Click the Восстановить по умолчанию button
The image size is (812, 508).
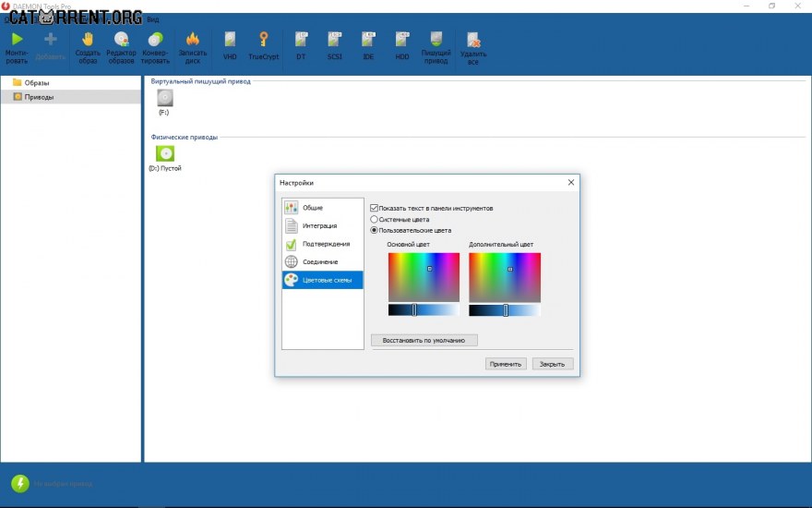[424, 340]
